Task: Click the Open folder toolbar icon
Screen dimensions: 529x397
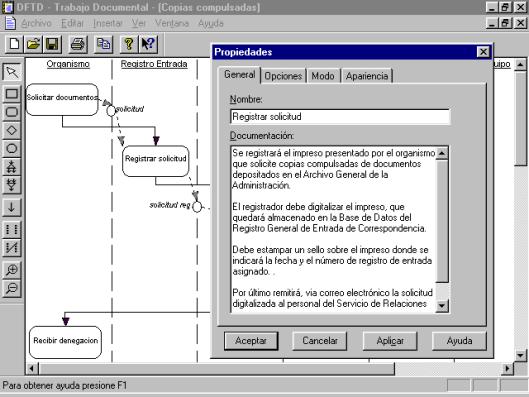Action: coord(33,44)
